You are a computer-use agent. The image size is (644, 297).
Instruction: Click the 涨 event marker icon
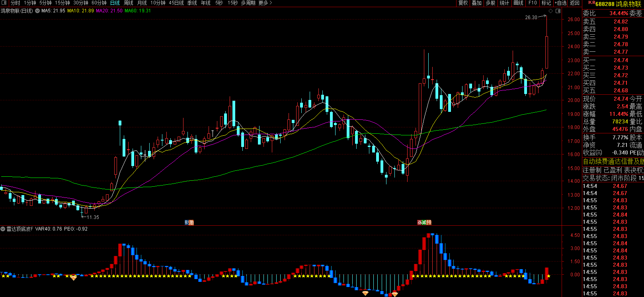419,223
